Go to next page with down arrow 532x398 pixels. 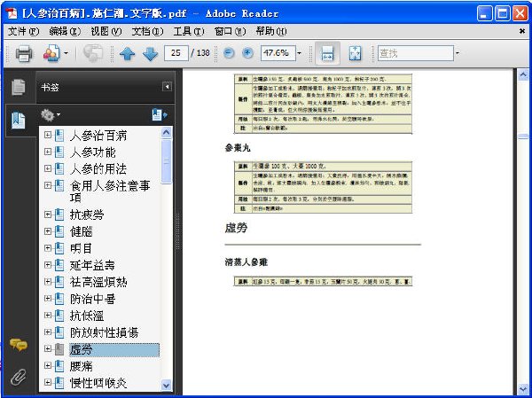(150, 53)
